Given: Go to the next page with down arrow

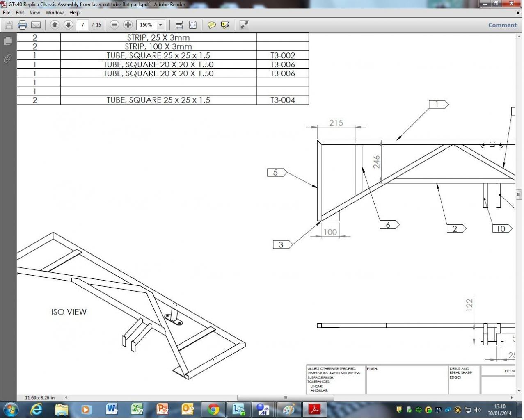Looking at the screenshot, I should tap(68, 25).
